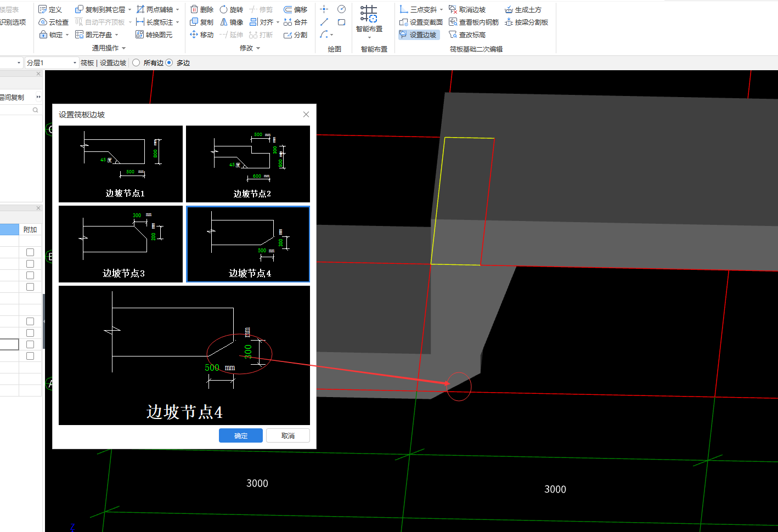Screen dimensions: 778x532
Task: Choose the selected 边坡节点4 thumbnail
Action: [x=248, y=244]
